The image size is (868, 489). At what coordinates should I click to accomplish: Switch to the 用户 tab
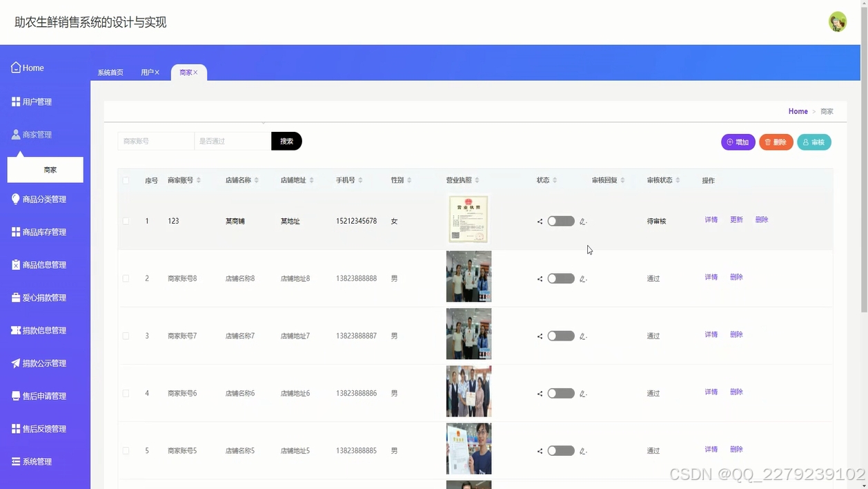[x=147, y=73]
